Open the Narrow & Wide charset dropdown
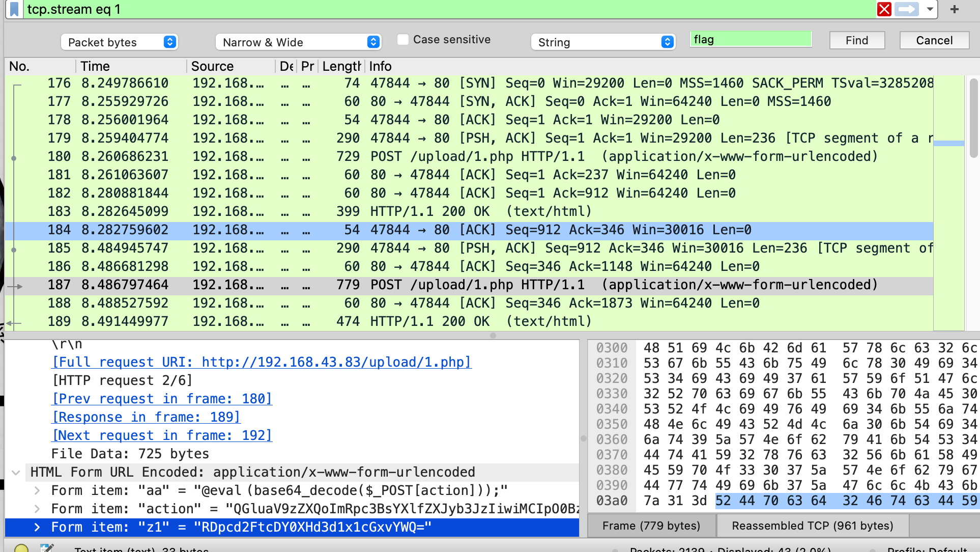The height and width of the screenshot is (552, 980). (x=299, y=42)
